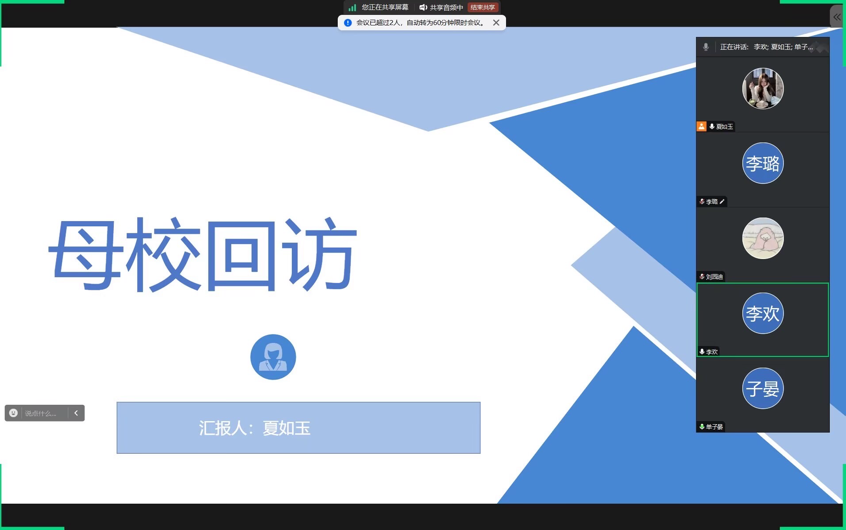
Task: Collapse the chat bar with left chevron
Action: coord(76,413)
